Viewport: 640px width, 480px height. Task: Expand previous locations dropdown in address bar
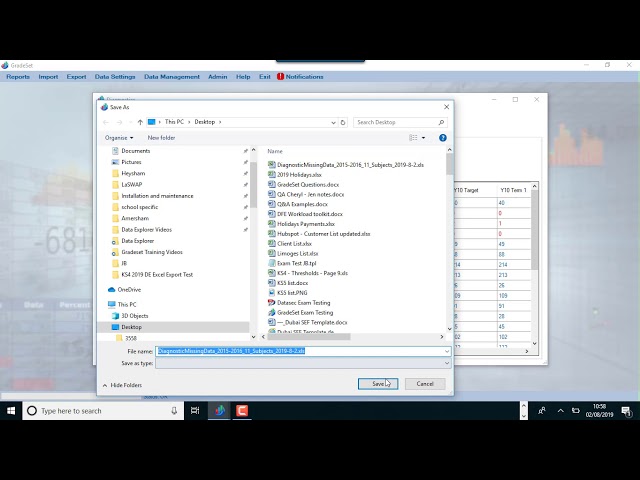tap(333, 122)
